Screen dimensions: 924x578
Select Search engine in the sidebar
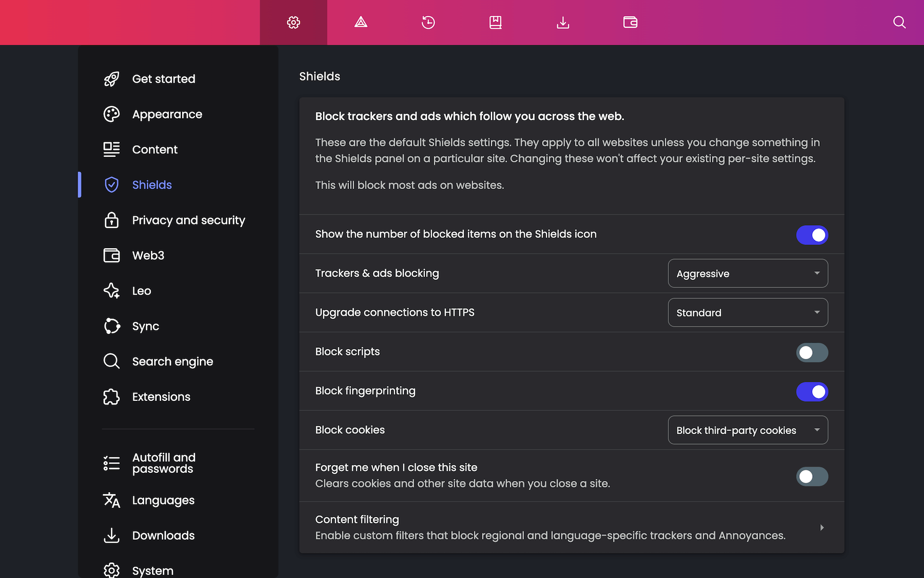coord(172,361)
